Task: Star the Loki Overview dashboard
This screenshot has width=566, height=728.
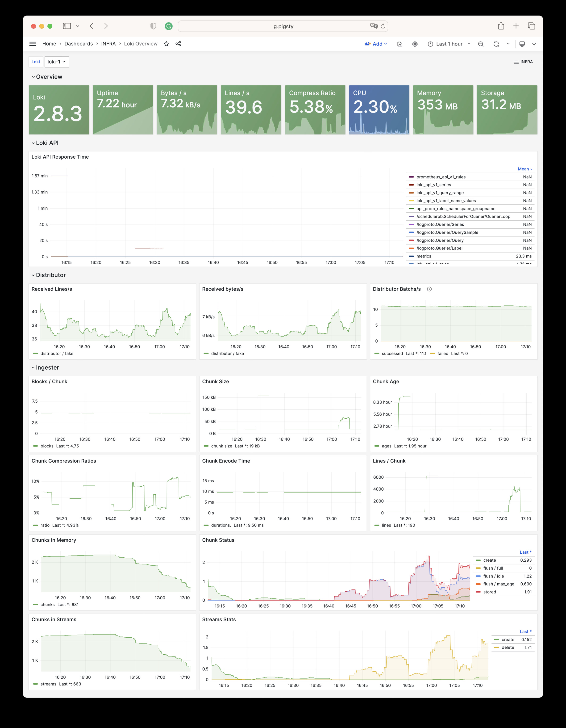Action: [166, 44]
